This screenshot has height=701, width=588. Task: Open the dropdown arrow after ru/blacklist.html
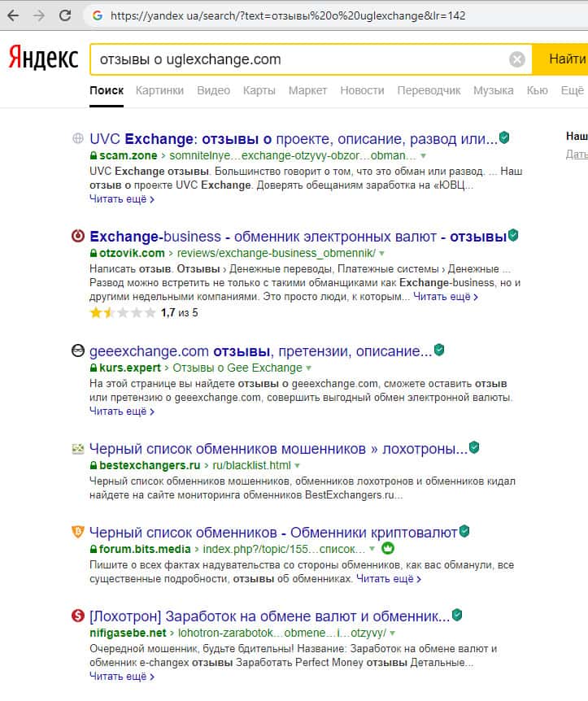[x=298, y=466]
